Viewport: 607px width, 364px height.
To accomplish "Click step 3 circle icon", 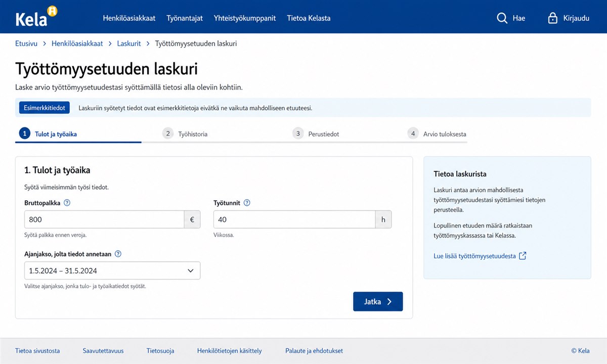I will (x=298, y=133).
